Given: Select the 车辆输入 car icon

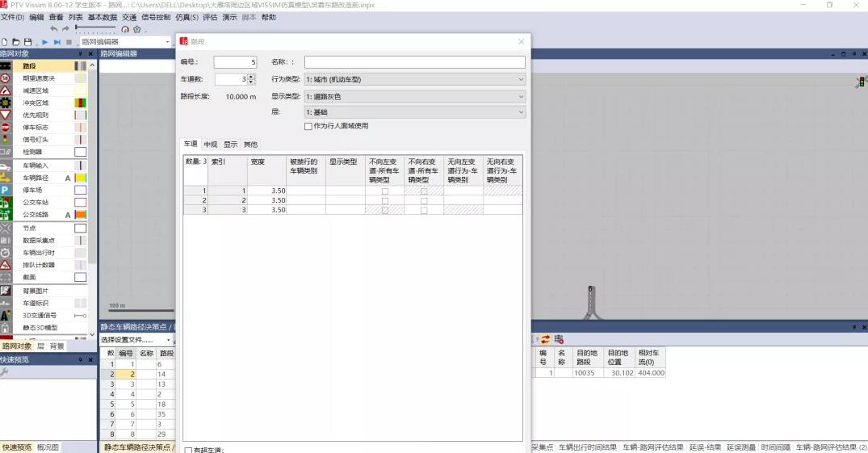Looking at the screenshot, I should coord(6,166).
